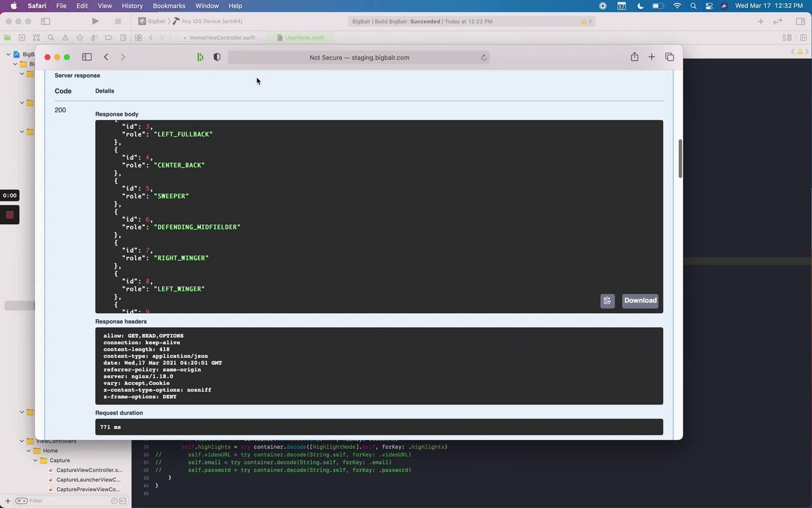The image size is (812, 508).
Task: Toggle the Safari sidebar
Action: pyautogui.click(x=87, y=57)
